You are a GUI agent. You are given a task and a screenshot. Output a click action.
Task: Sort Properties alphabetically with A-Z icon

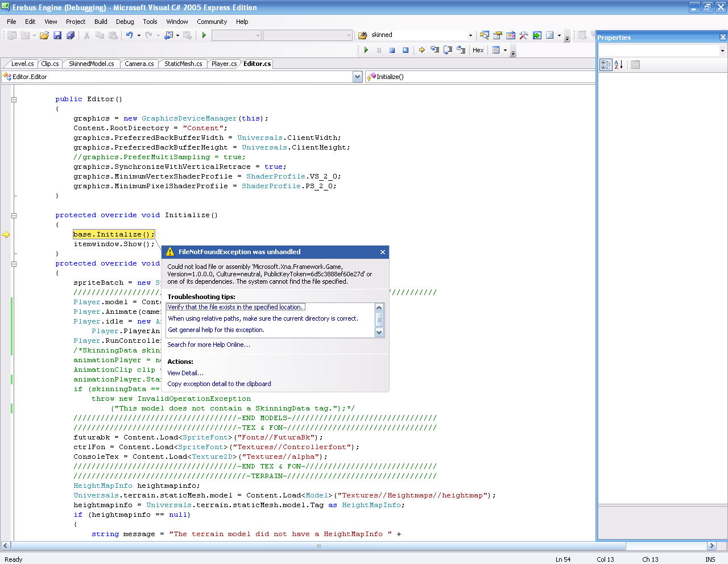click(x=619, y=65)
